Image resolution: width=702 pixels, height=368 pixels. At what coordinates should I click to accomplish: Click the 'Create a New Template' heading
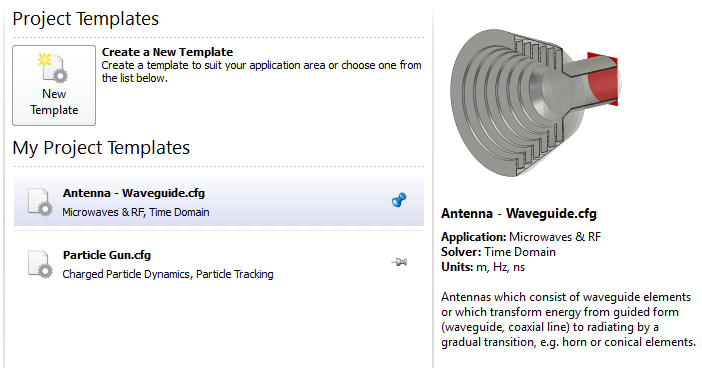167,52
